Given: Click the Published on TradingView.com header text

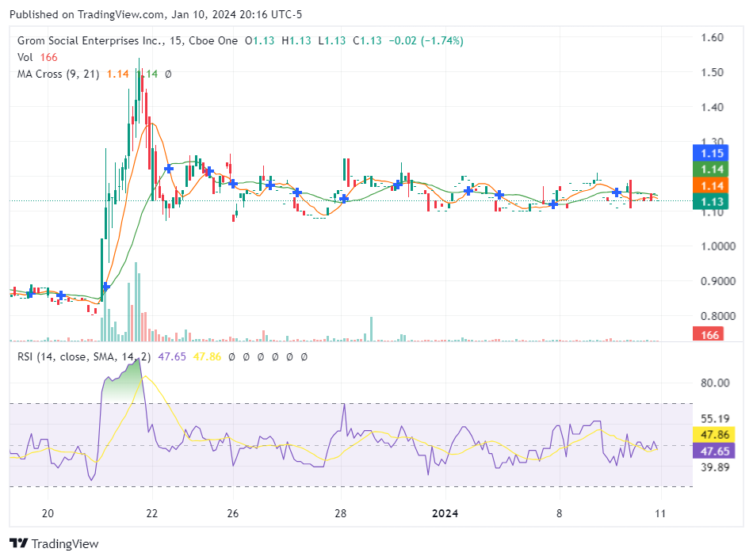Looking at the screenshot, I should (x=155, y=14).
